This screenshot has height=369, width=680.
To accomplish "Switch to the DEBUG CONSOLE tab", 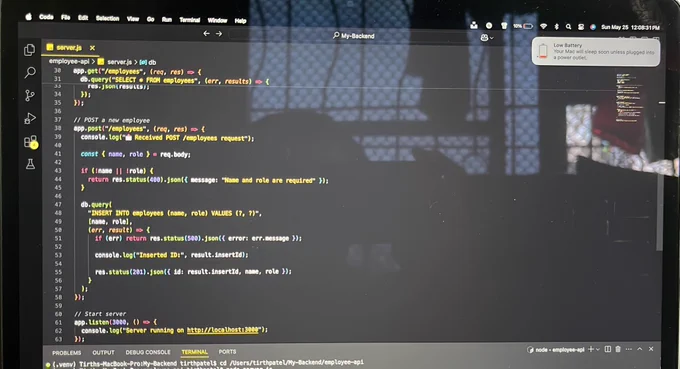I will (148, 352).
